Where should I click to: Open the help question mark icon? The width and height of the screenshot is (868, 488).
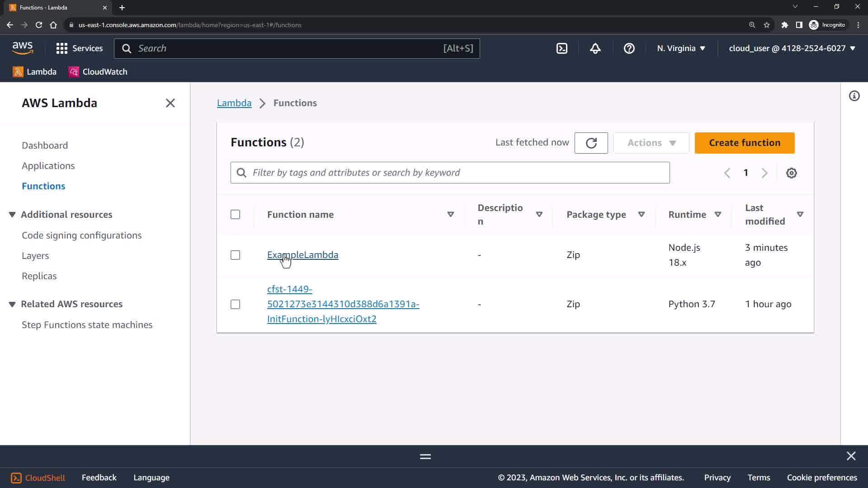tap(629, 48)
